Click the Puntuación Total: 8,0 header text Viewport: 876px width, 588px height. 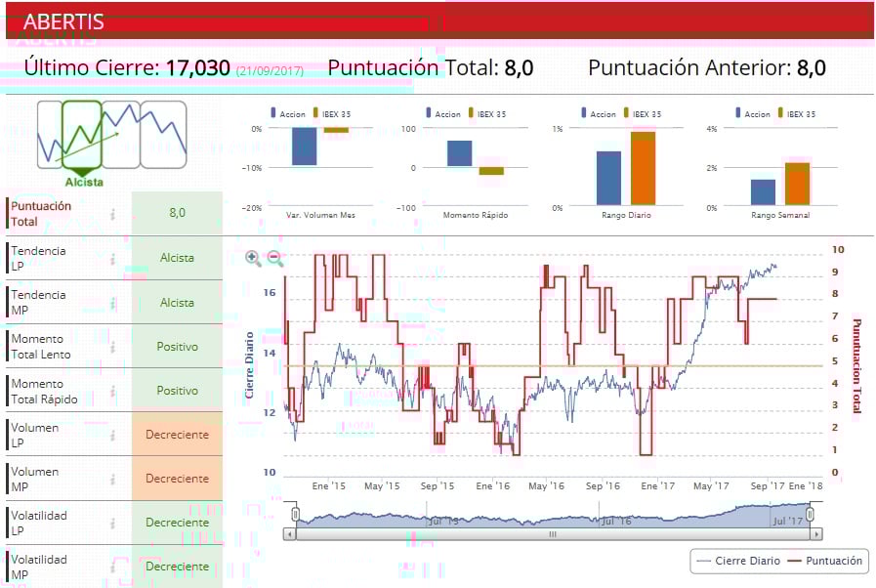pos(431,68)
